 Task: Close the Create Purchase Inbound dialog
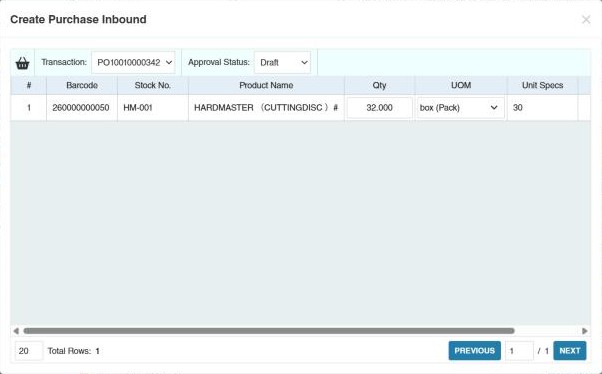(586, 20)
